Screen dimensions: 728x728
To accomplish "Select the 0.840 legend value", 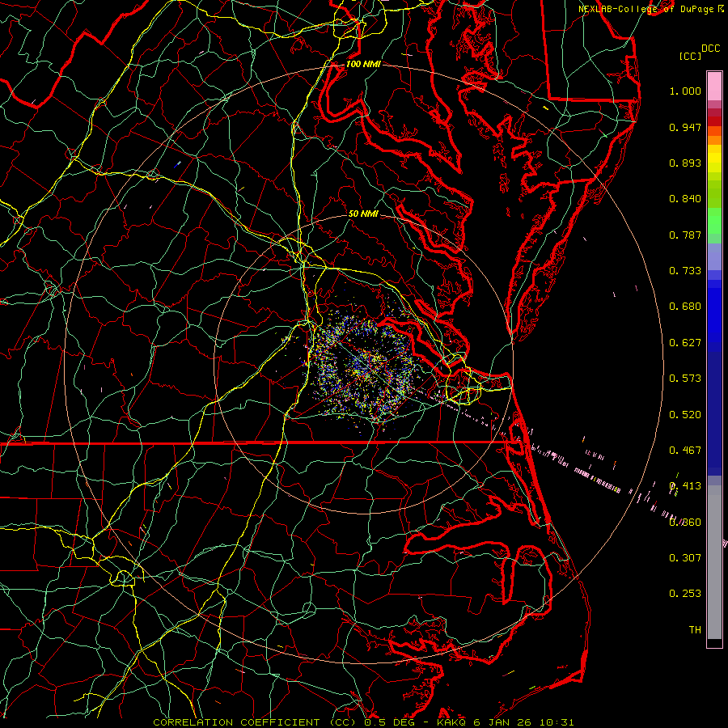I will (x=685, y=199).
